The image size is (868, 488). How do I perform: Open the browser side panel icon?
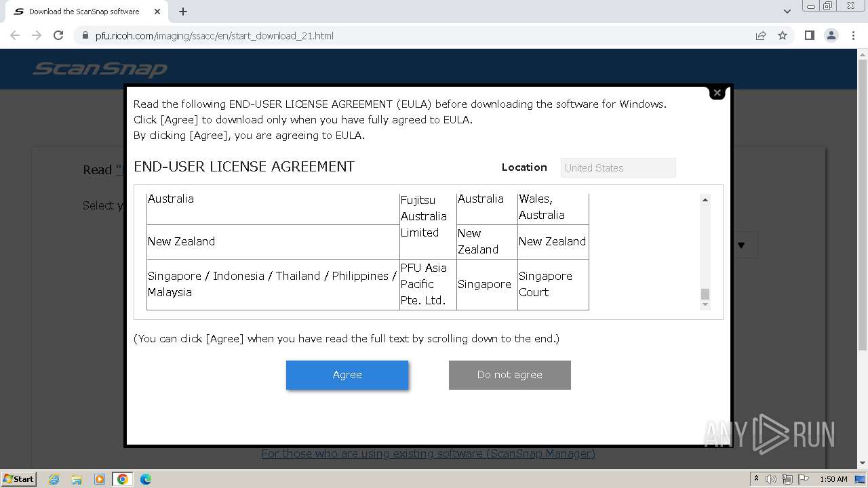click(x=810, y=36)
